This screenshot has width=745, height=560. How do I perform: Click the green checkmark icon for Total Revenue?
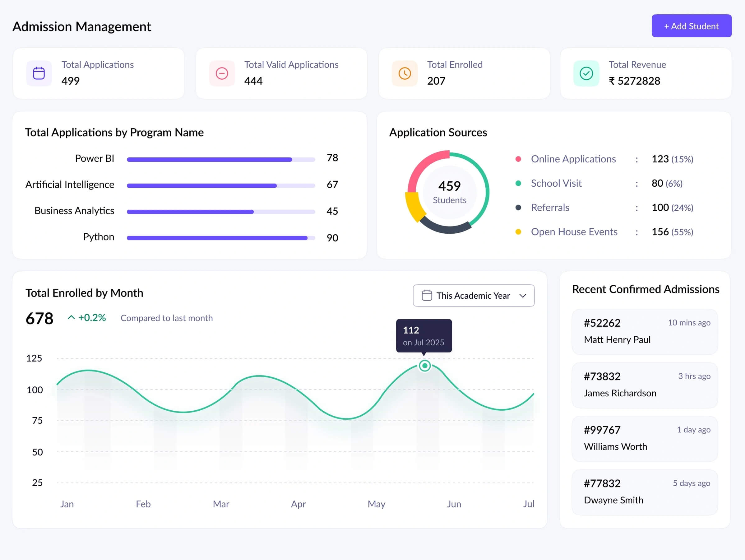coord(586,73)
